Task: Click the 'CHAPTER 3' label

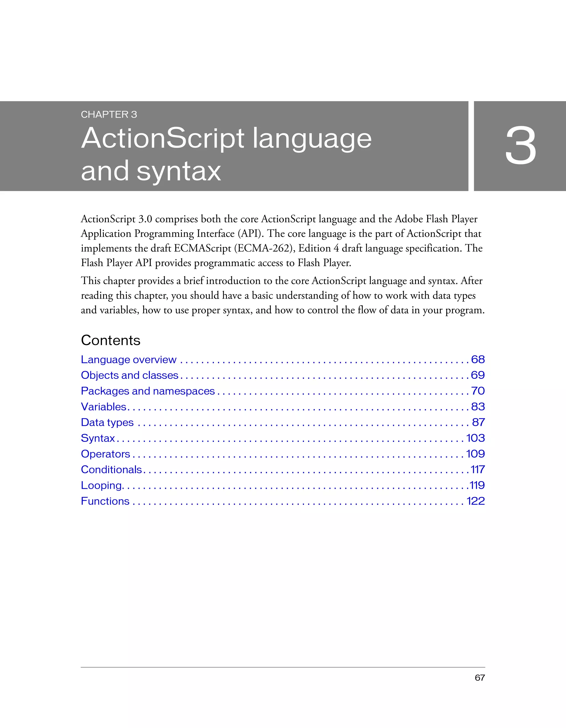Action: [109, 115]
